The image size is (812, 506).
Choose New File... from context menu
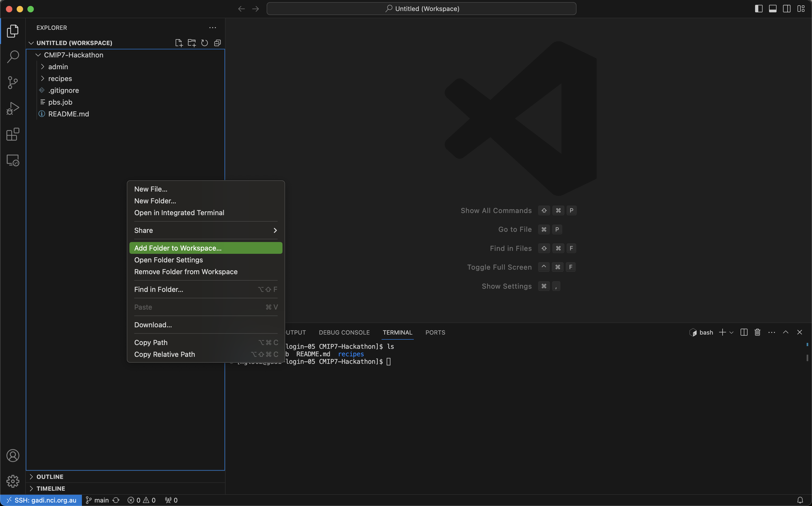coord(206,189)
